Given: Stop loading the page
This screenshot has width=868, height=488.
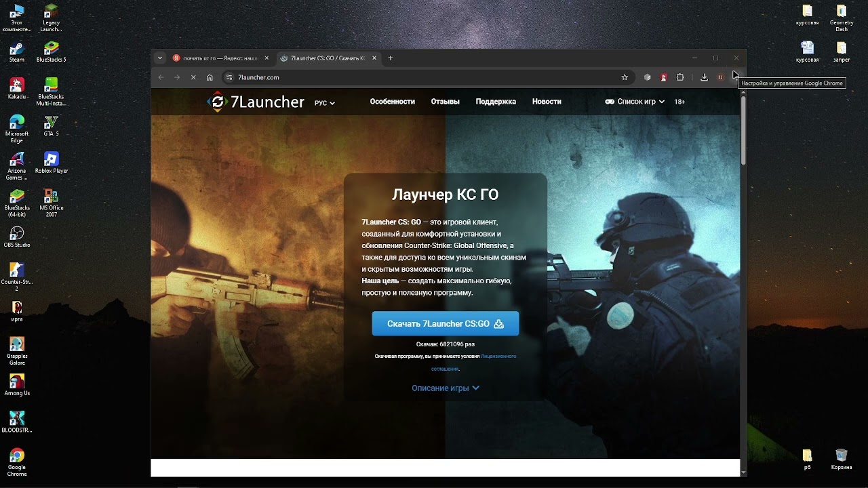Looking at the screenshot, I should [193, 77].
